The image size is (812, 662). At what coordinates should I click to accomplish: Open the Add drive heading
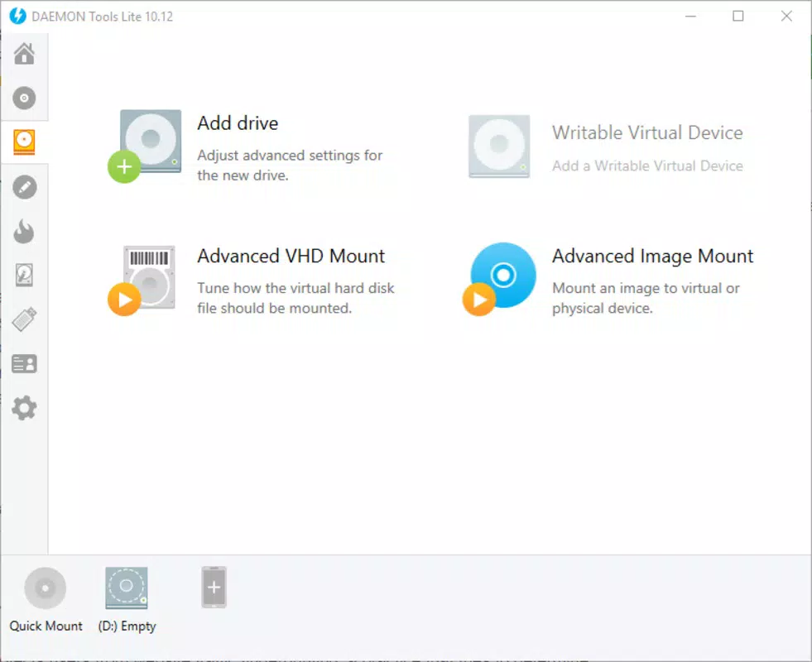[238, 123]
